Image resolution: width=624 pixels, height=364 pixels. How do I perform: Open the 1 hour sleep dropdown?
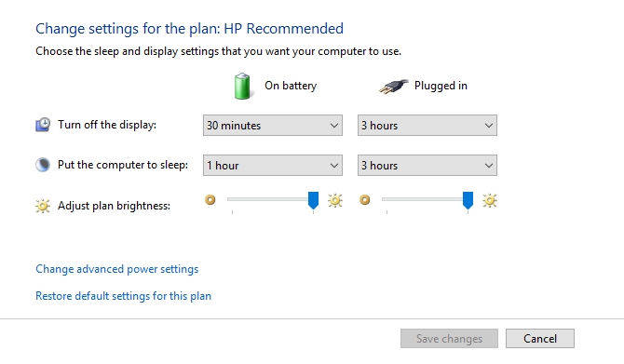coord(273,165)
